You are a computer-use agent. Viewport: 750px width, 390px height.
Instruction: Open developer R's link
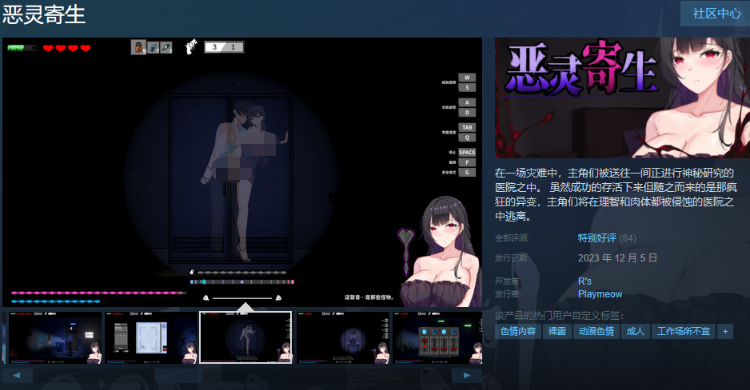[585, 281]
